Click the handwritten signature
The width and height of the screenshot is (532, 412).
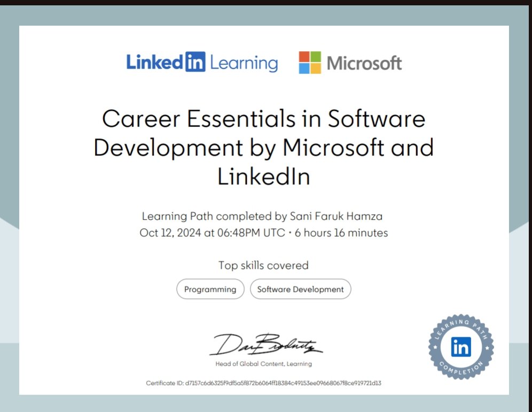[265, 344]
